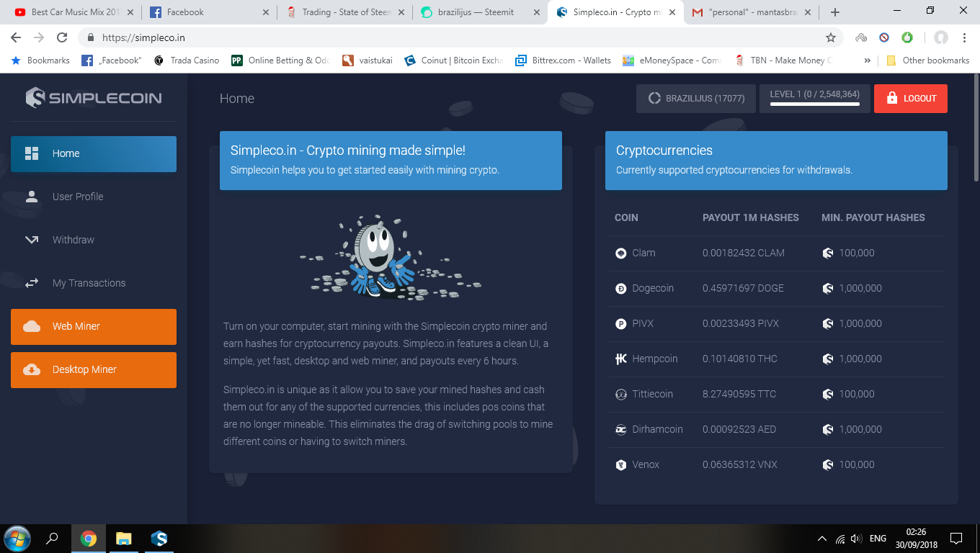This screenshot has width=980, height=553.
Task: Click the PAYOUT 1M HASHES column header
Action: 751,217
